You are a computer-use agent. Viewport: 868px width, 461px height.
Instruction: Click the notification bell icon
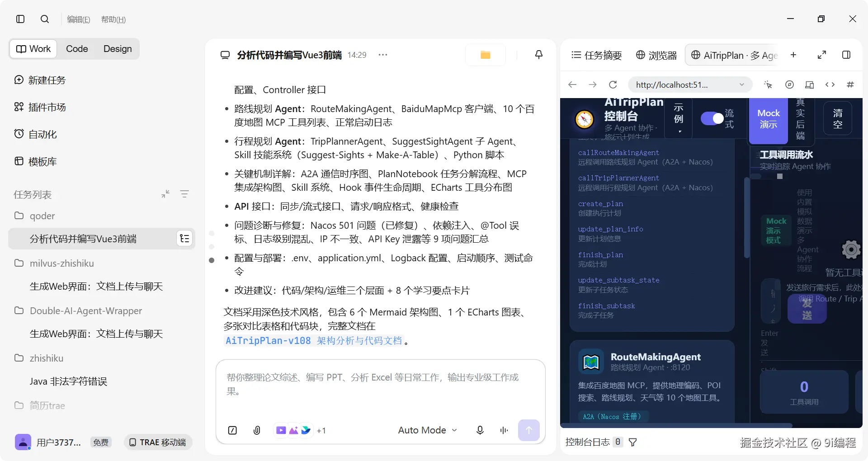click(x=539, y=55)
